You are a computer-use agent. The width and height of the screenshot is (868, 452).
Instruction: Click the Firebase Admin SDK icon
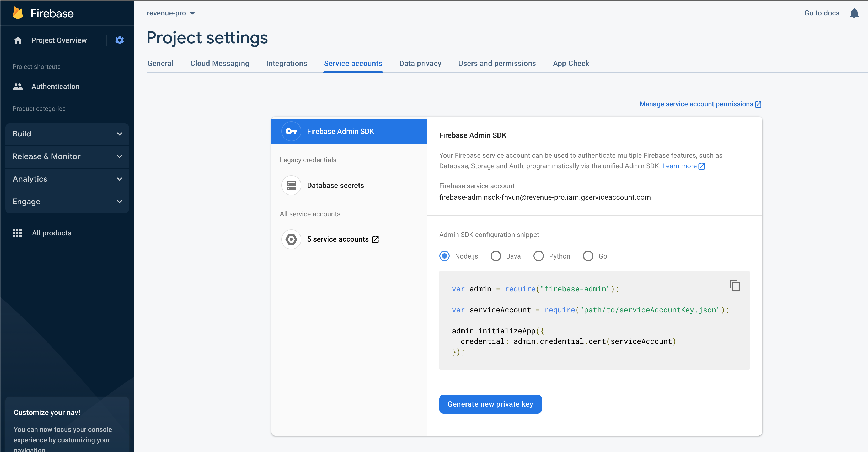tap(291, 131)
